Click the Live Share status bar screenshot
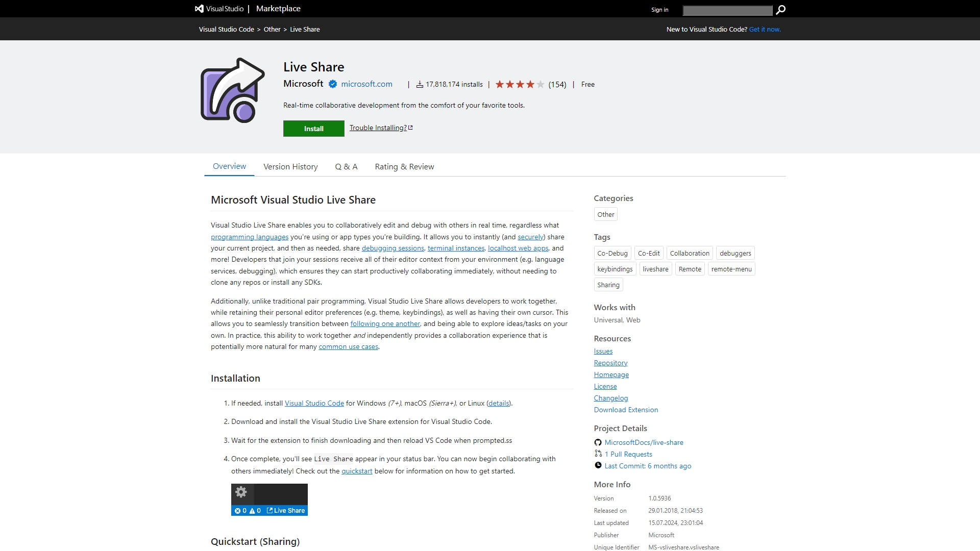 (269, 499)
